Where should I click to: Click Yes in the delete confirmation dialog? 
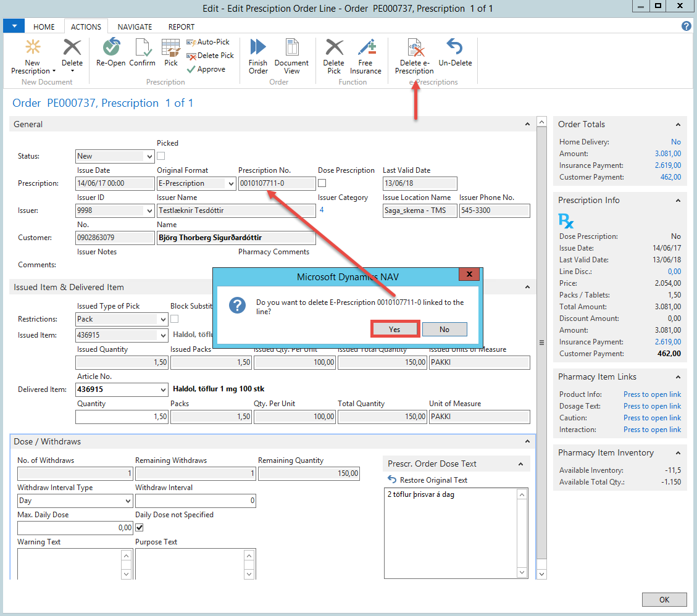point(395,329)
